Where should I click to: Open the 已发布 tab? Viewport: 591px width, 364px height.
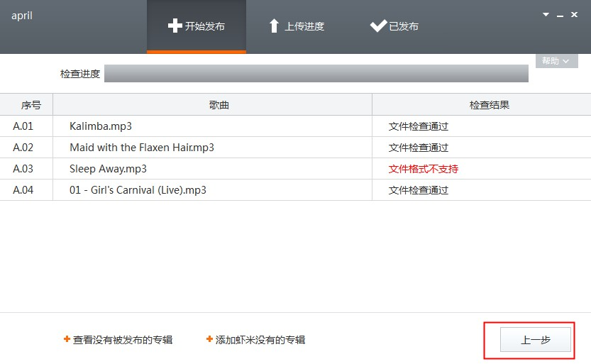click(x=394, y=26)
